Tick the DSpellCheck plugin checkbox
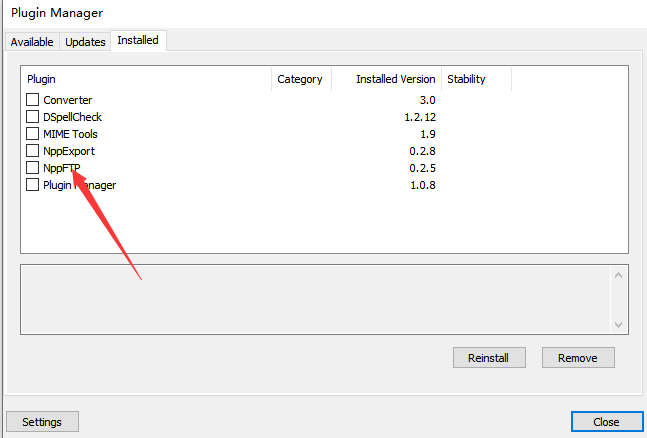647x438 pixels. [32, 117]
